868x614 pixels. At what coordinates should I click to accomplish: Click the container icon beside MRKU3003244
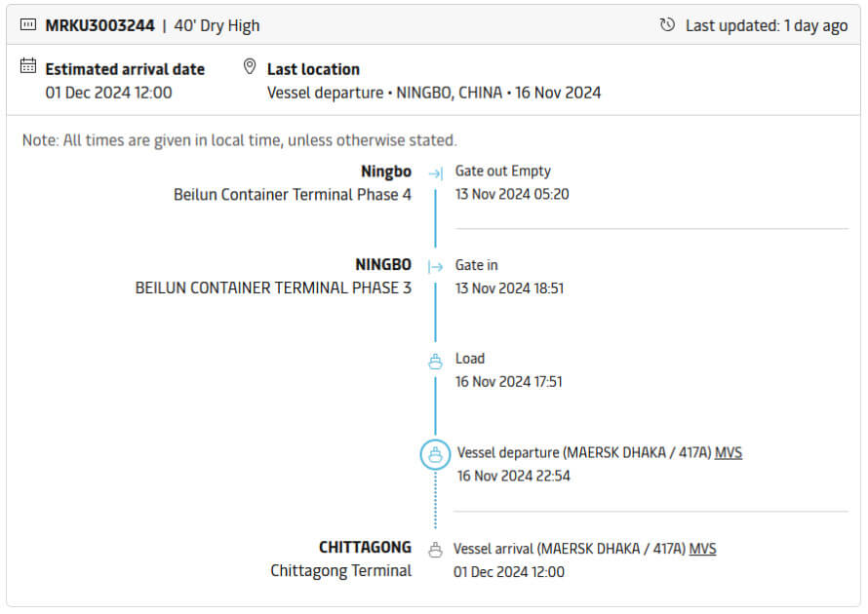click(x=28, y=25)
